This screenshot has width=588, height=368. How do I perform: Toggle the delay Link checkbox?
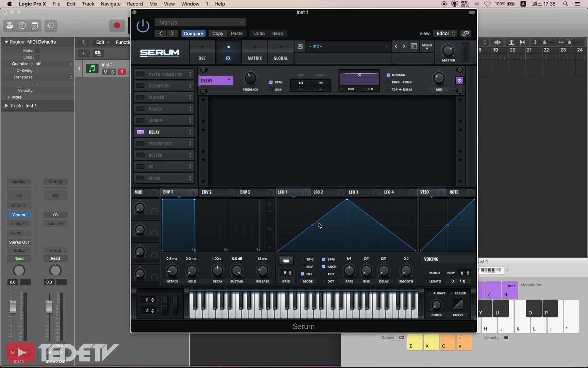(271, 90)
